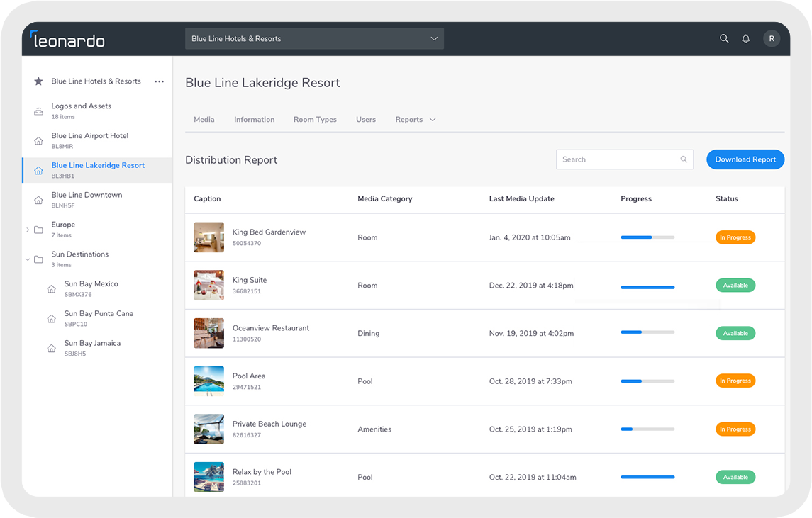The width and height of the screenshot is (812, 518).
Task: Click the Distribution Report search field
Action: coord(625,159)
